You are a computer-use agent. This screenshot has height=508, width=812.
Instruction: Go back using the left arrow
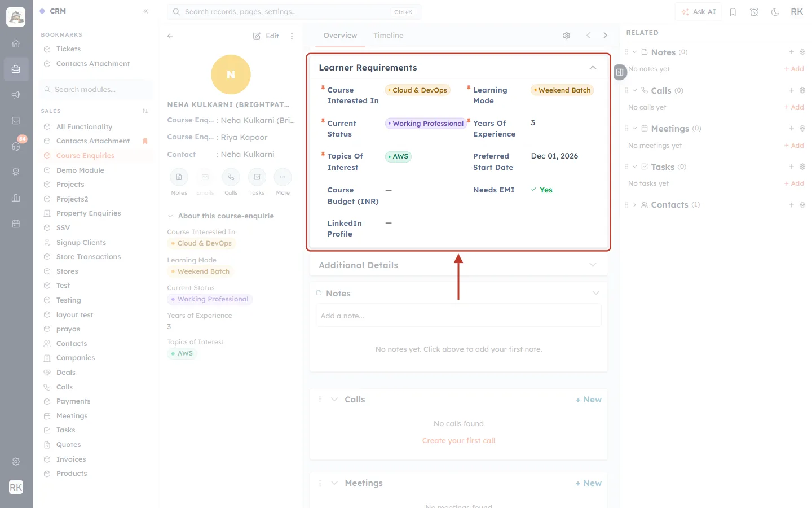pyautogui.click(x=170, y=36)
